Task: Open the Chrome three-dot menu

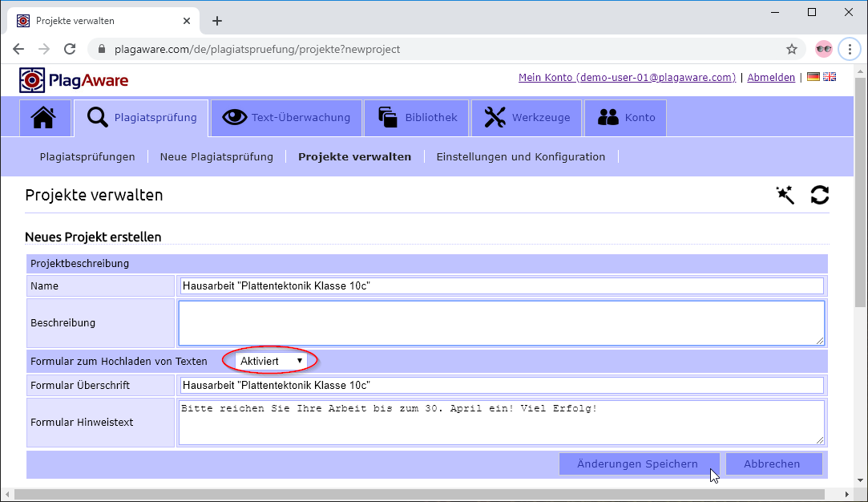Action: [850, 49]
